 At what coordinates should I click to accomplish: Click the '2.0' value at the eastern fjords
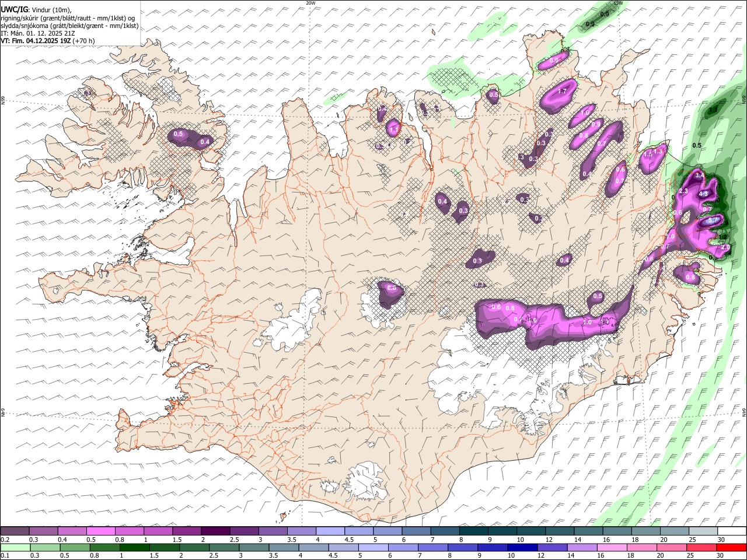(x=725, y=247)
